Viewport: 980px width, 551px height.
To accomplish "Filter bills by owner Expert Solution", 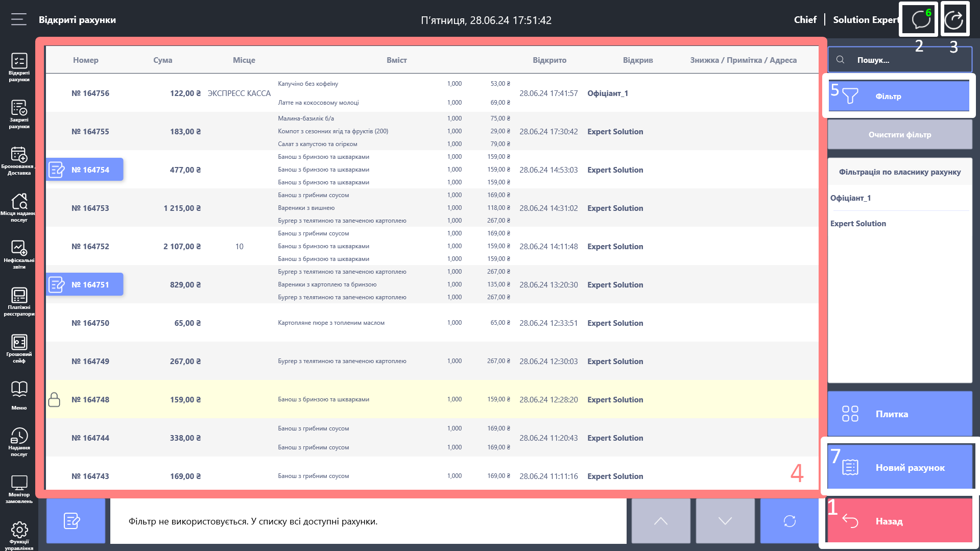I will click(858, 224).
